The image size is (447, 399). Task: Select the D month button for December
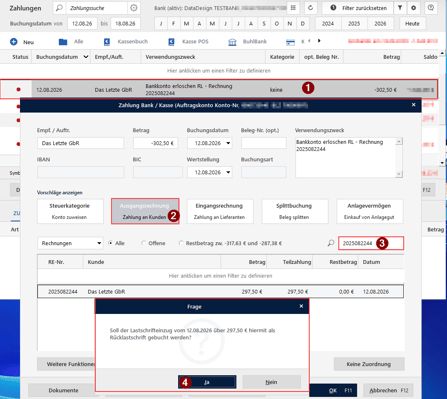[x=303, y=24]
